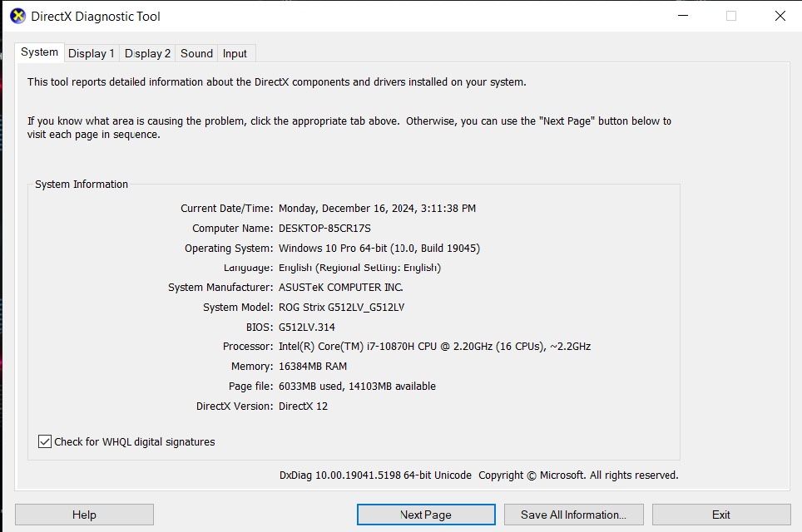Click manufacturer value 'ASUSTeK COMPUTER INC.'
Viewport: 802px width, 532px height.
pyautogui.click(x=340, y=288)
